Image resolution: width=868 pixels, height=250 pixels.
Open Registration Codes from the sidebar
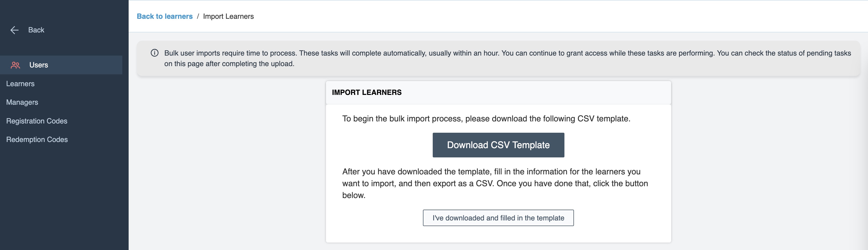(36, 121)
